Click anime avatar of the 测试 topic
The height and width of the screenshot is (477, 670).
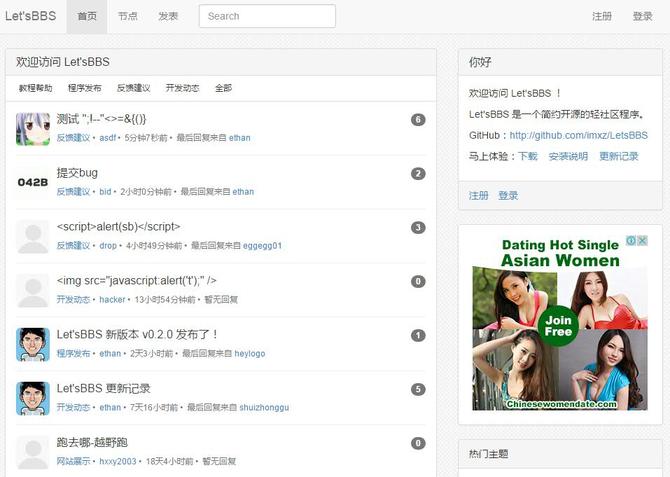33,129
